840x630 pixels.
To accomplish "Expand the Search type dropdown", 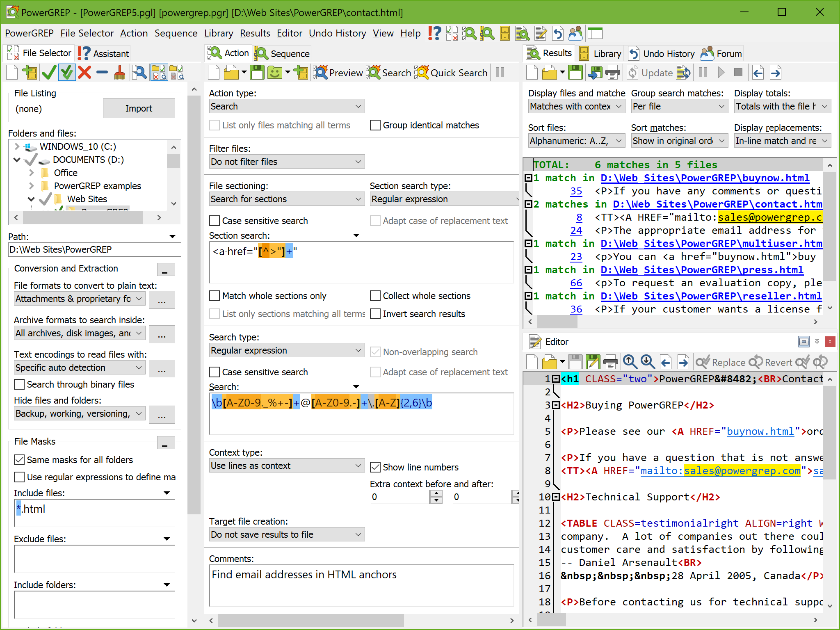I will pyautogui.click(x=357, y=351).
